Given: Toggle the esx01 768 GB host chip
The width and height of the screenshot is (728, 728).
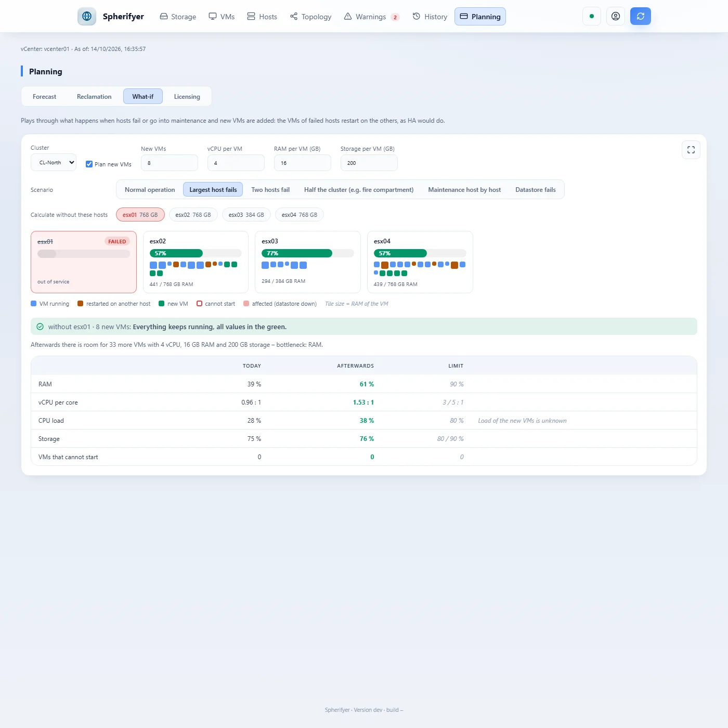Looking at the screenshot, I should (x=140, y=215).
